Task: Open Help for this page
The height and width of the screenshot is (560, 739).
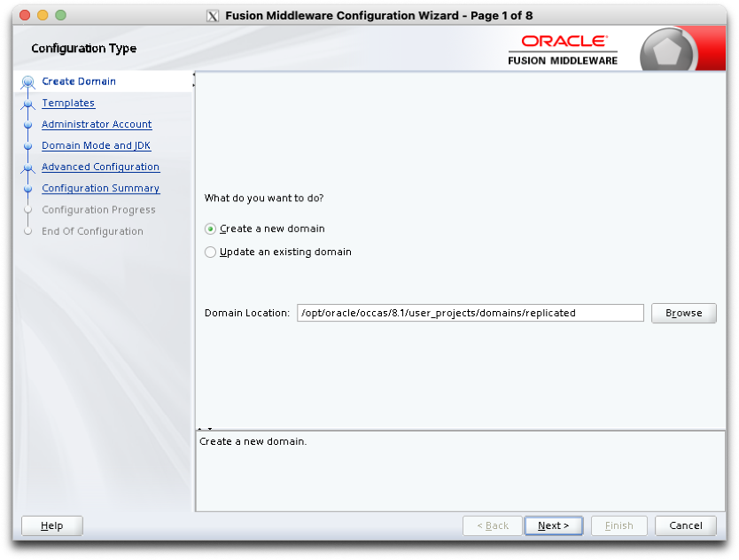Action: (51, 525)
